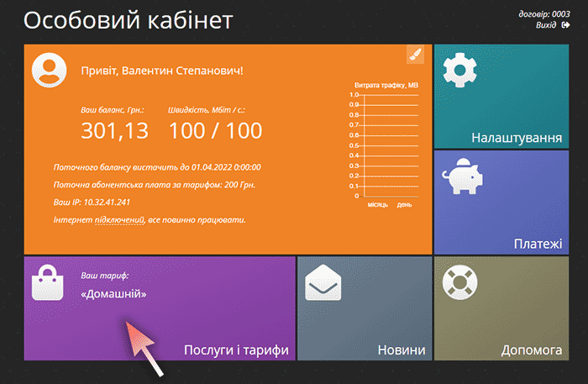Click the paintbrush theme icon
Viewport: 588px width, 384px height.
tap(416, 55)
